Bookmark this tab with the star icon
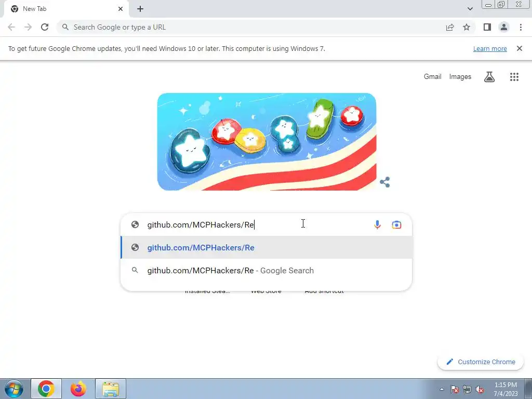This screenshot has height=399, width=532. [x=467, y=27]
